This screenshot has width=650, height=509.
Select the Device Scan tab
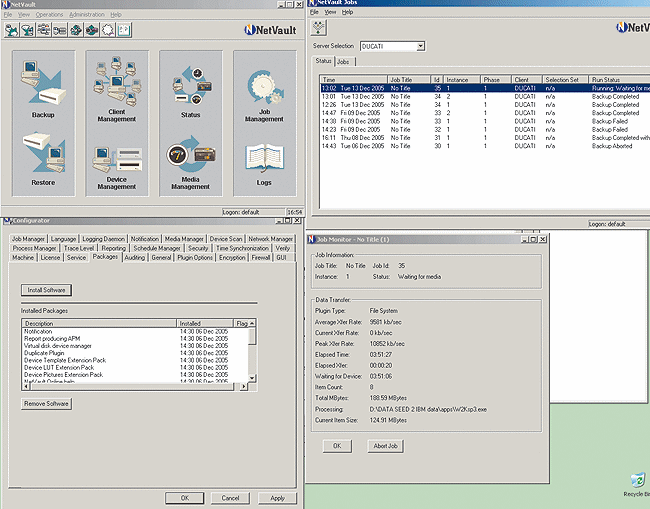click(226, 239)
